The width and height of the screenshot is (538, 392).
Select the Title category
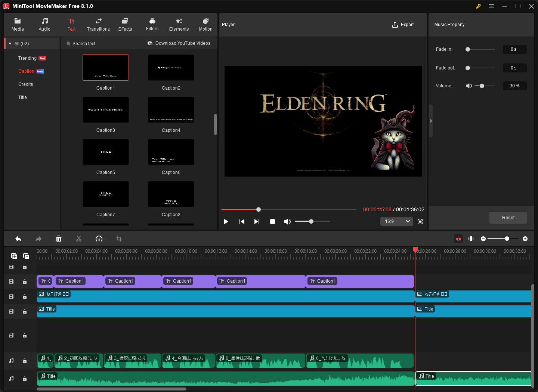22,97
